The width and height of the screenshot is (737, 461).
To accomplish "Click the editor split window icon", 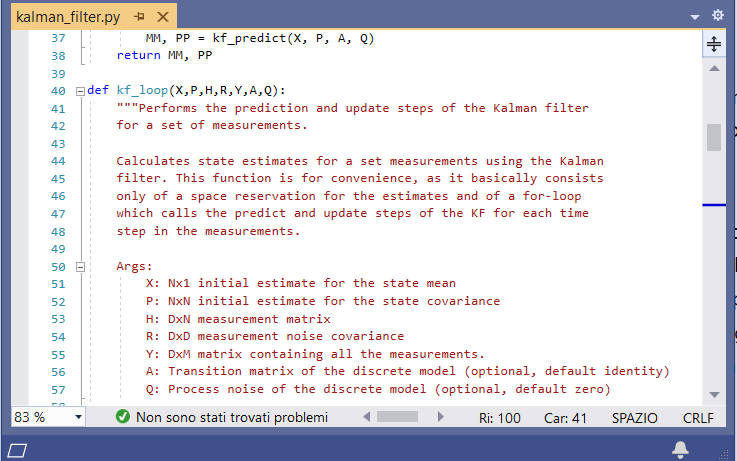I will tap(714, 43).
